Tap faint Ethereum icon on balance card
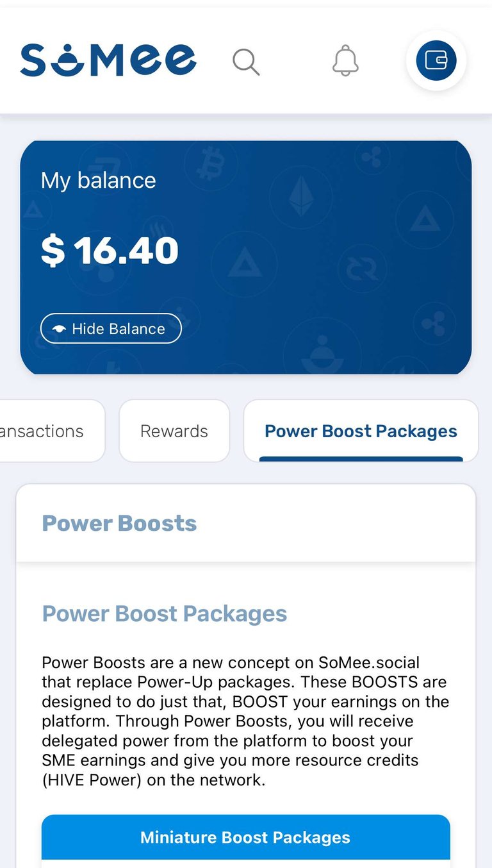 point(300,196)
